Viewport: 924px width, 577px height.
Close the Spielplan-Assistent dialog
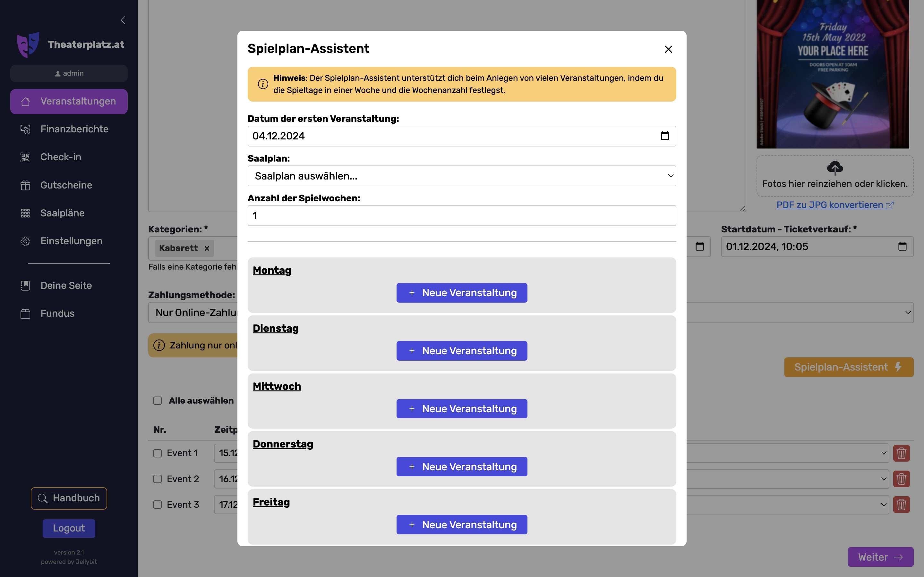click(668, 49)
